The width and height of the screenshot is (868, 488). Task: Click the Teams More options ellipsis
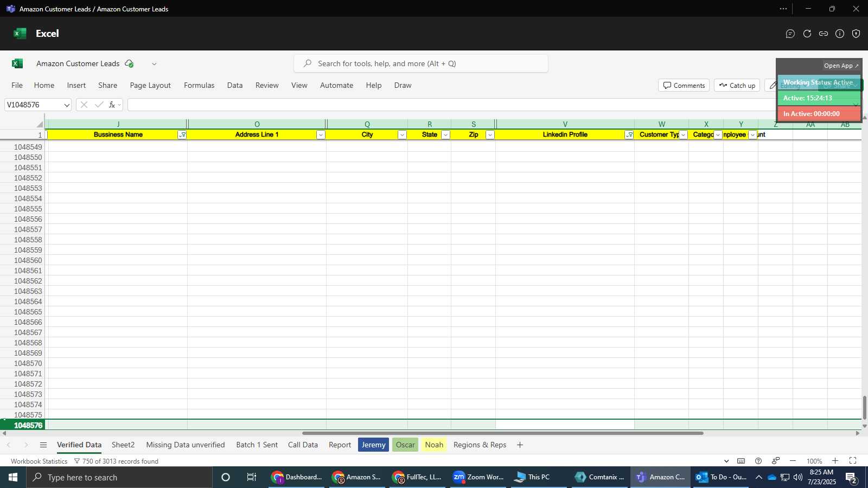tap(783, 9)
